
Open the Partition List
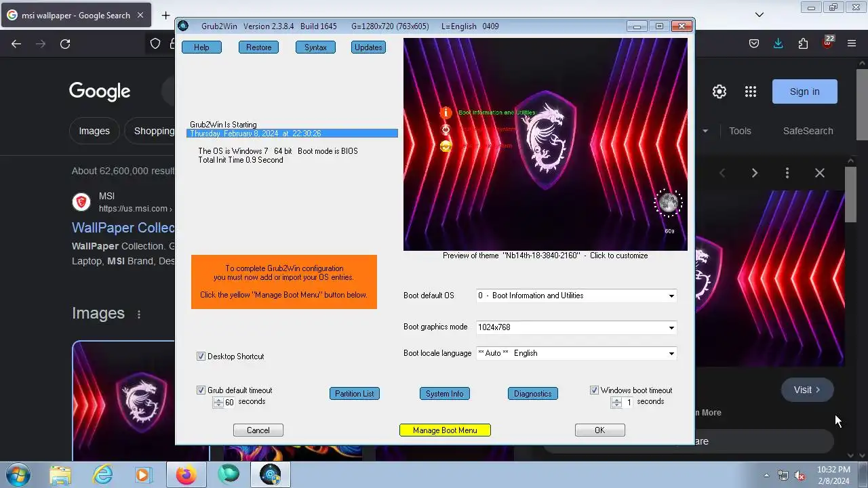click(354, 394)
